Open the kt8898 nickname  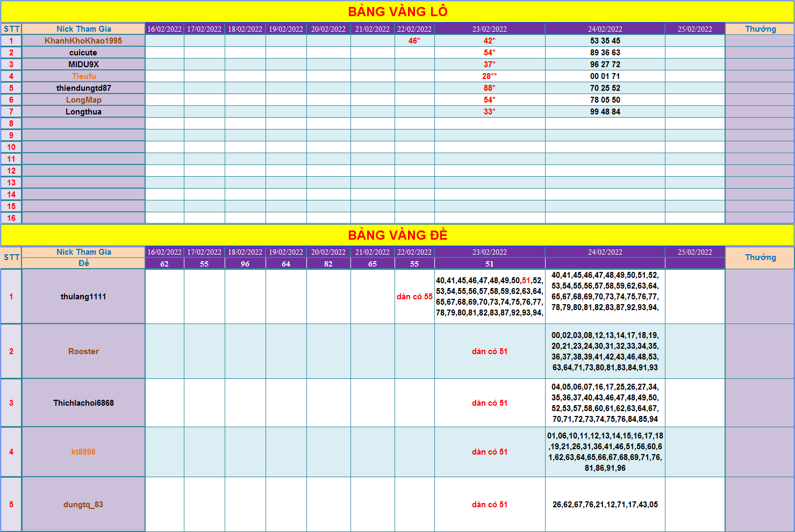(x=83, y=452)
